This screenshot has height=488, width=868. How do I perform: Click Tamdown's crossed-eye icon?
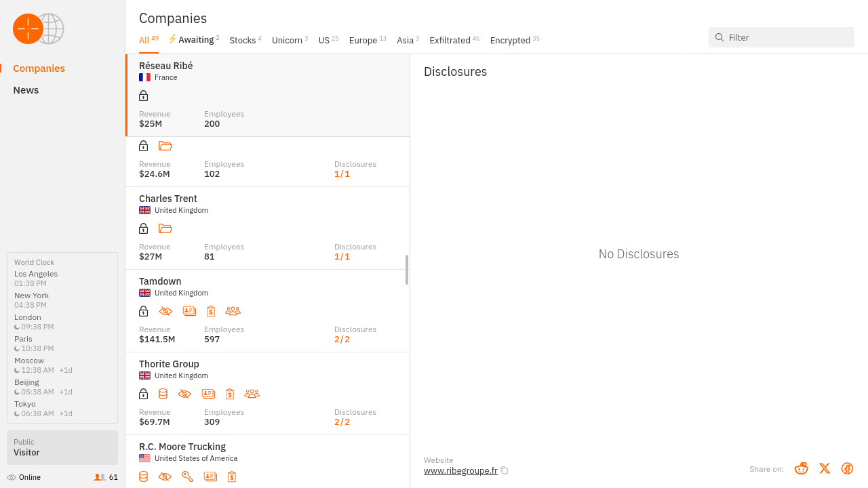click(165, 311)
